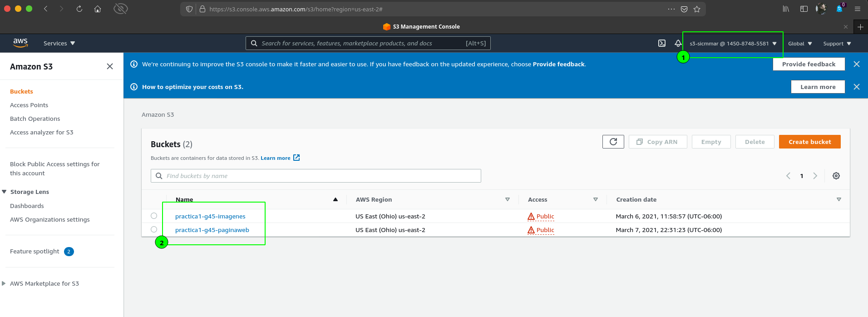
Task: Click the browser reload icon
Action: tap(79, 9)
